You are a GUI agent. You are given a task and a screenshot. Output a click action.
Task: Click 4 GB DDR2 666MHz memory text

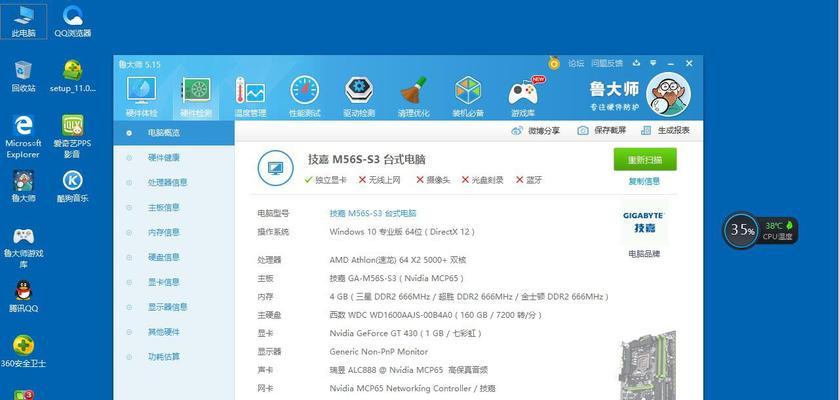(469, 296)
